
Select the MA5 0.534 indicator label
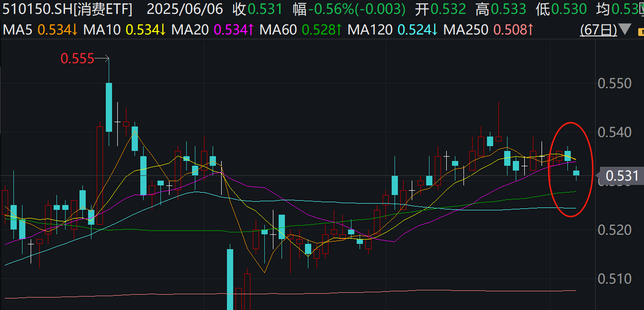click(41, 30)
